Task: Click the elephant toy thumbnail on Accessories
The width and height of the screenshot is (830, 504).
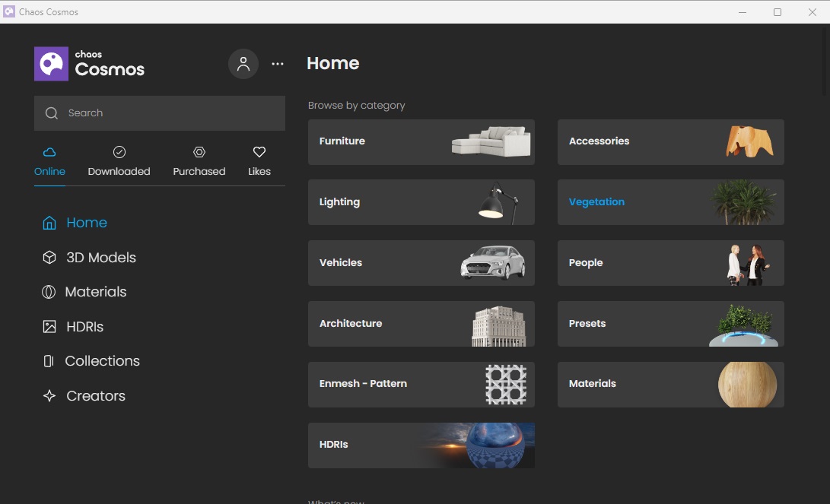Action: pos(749,141)
